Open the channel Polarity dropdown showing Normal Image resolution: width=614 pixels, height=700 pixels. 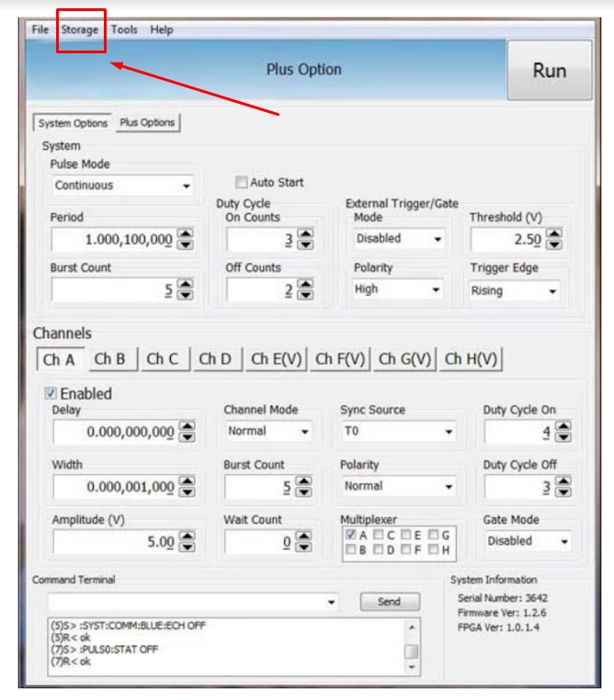[398, 487]
